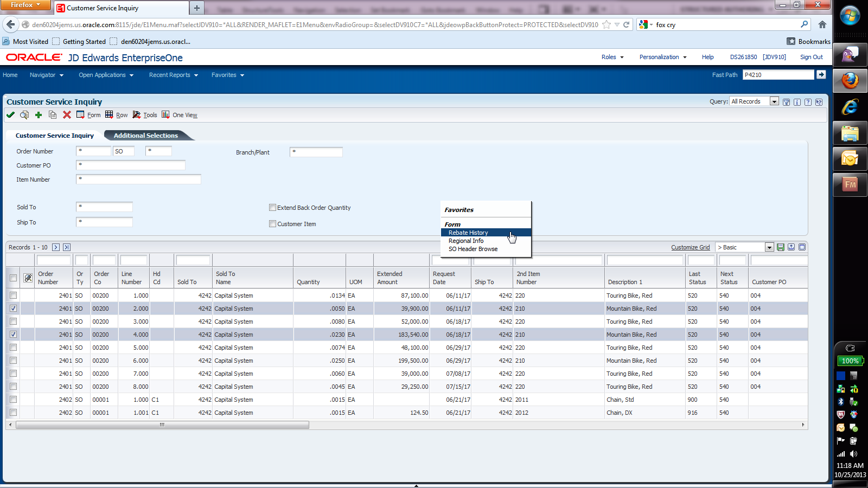868x488 pixels.
Task: Click the grid customize pencil icon in header
Action: point(28,278)
